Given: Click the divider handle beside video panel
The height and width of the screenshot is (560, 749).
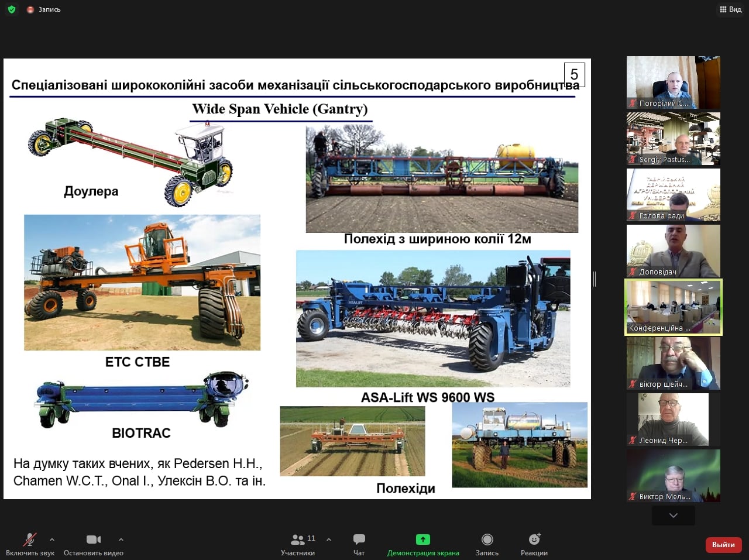Looking at the screenshot, I should pyautogui.click(x=595, y=279).
